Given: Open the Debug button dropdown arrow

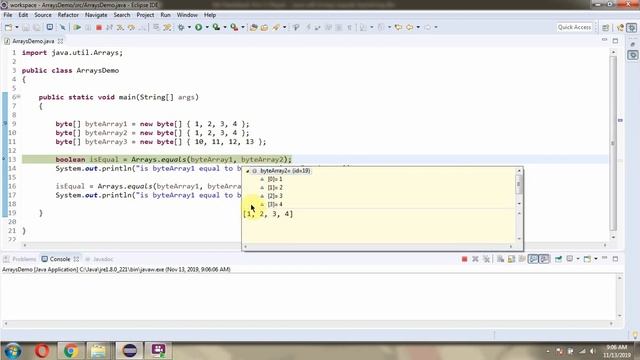Looking at the screenshot, I should (189, 27).
